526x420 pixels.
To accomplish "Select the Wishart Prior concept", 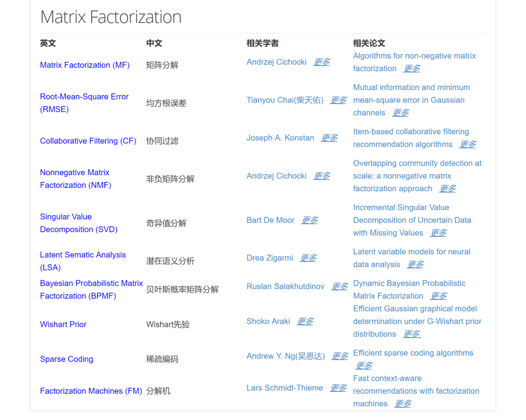I will 63,324.
